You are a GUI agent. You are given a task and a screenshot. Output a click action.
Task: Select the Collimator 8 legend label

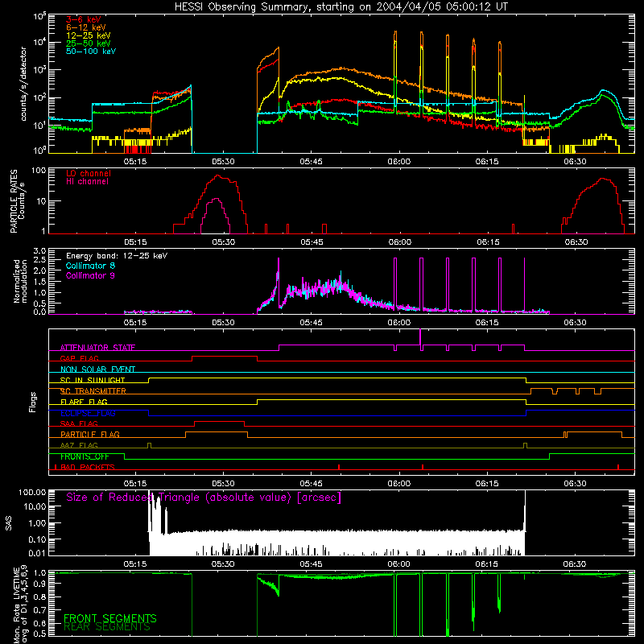(90, 266)
